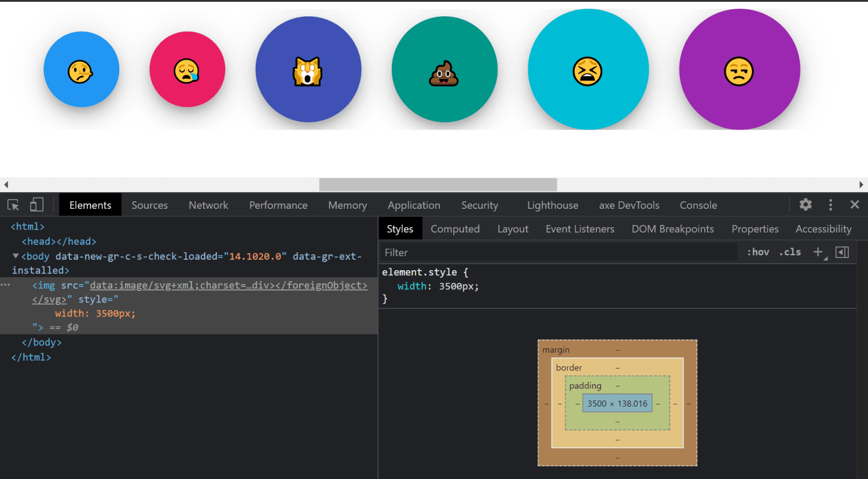Click the new style rule plus icon
The height and width of the screenshot is (479, 868).
(818, 251)
